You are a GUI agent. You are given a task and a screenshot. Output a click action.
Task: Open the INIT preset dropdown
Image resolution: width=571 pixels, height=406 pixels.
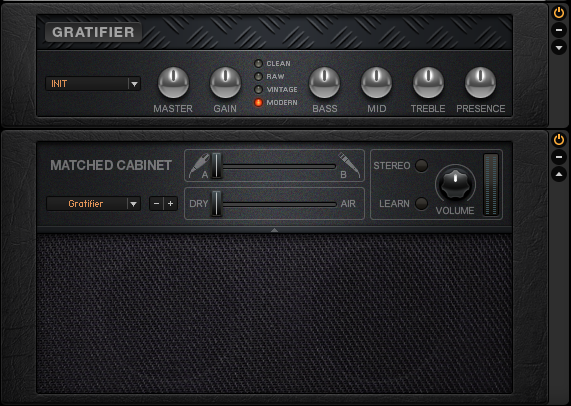(x=93, y=84)
